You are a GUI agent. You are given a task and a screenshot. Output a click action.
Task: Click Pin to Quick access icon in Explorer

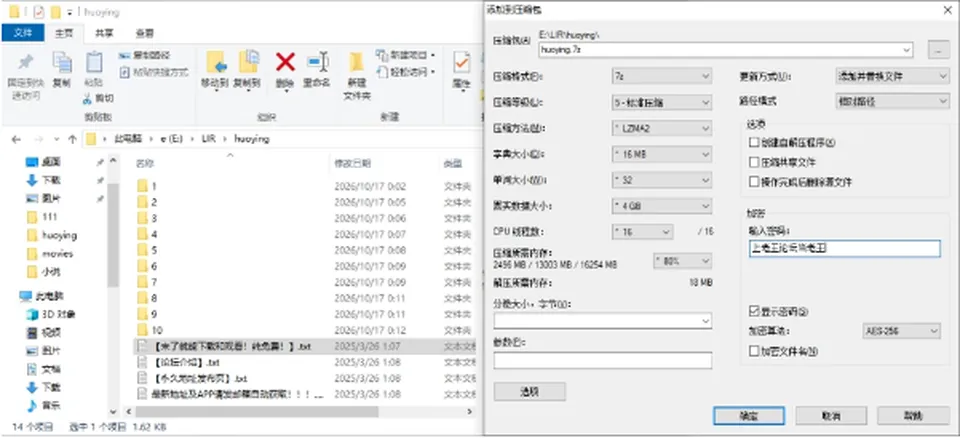25,62
